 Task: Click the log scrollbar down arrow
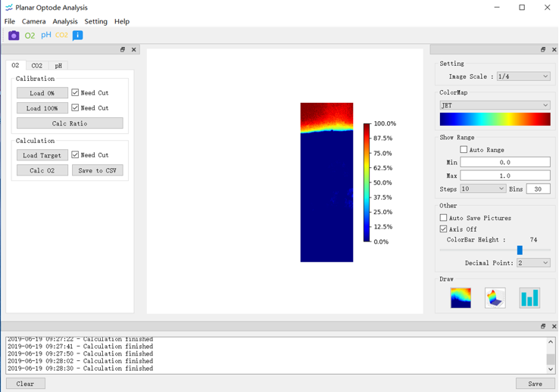pyautogui.click(x=551, y=369)
